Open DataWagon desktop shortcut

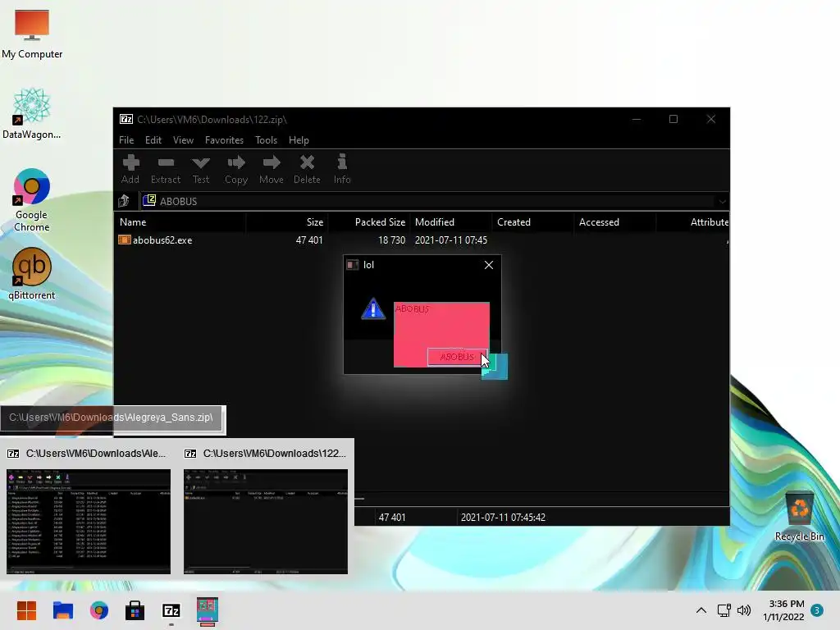32,113
